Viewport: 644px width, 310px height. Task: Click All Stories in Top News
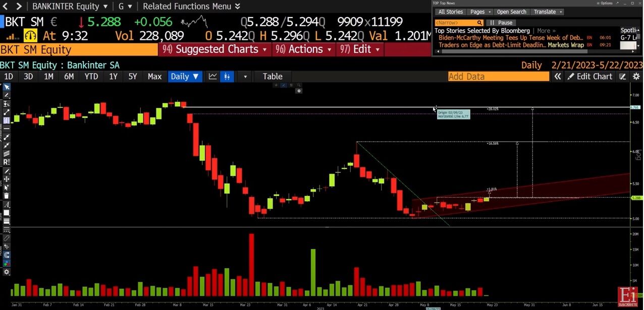click(450, 12)
